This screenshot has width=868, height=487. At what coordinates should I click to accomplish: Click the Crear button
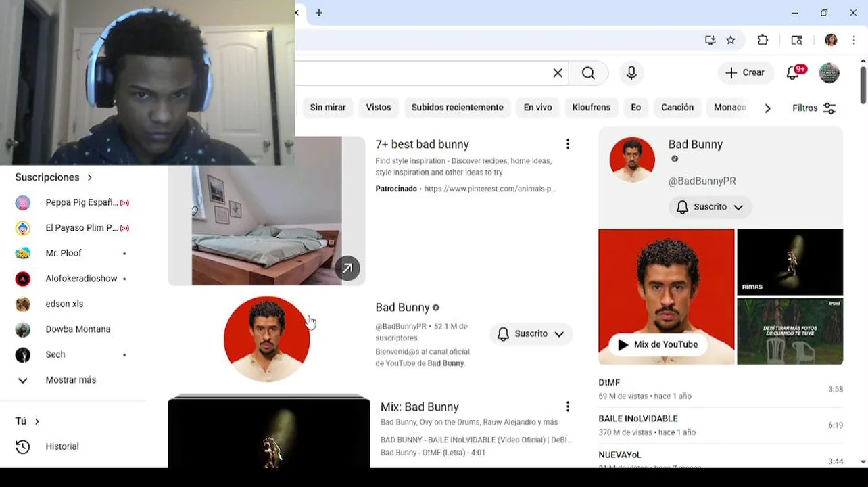[x=745, y=73]
